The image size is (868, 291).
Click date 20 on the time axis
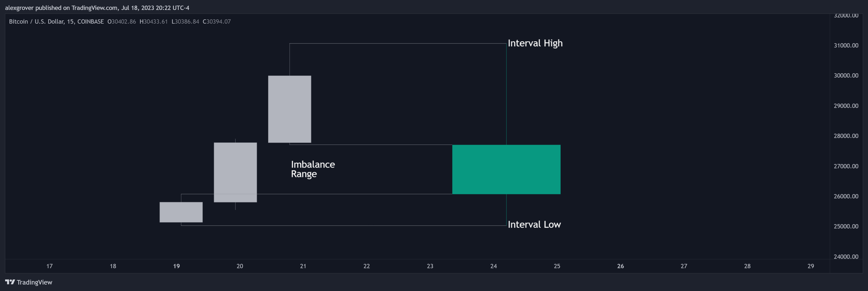pos(240,266)
